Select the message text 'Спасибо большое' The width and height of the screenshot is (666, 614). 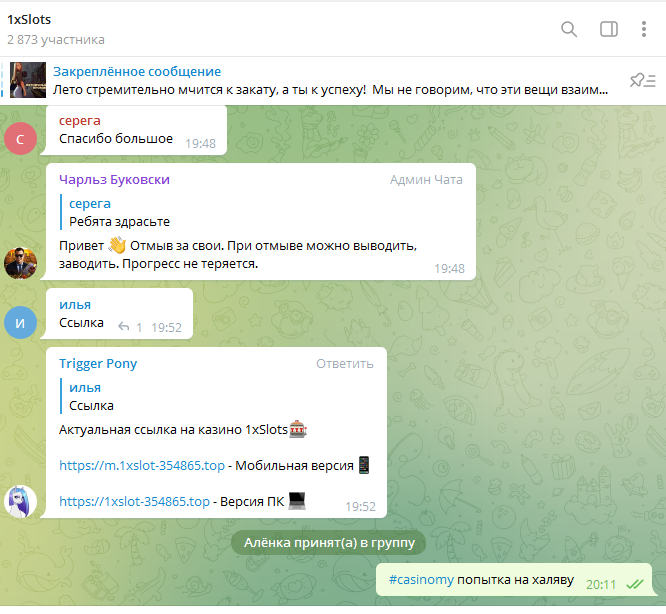click(116, 139)
